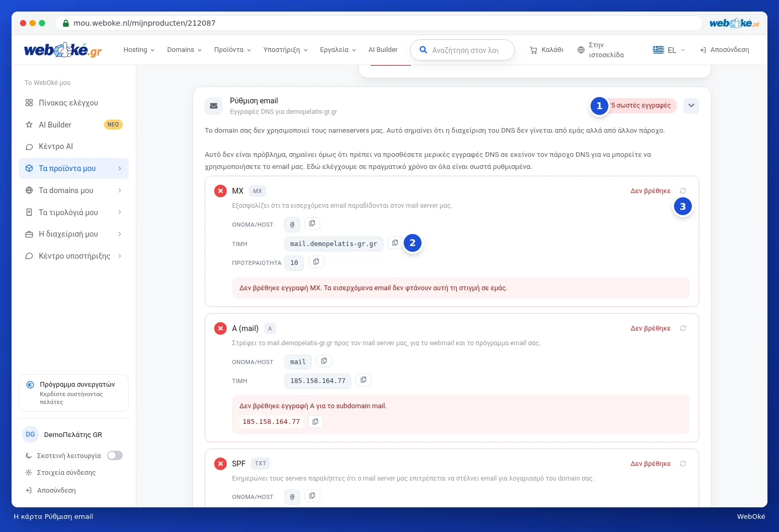This screenshot has height=532, width=779.
Task: Expand the Προϊόντα menu
Action: (233, 50)
